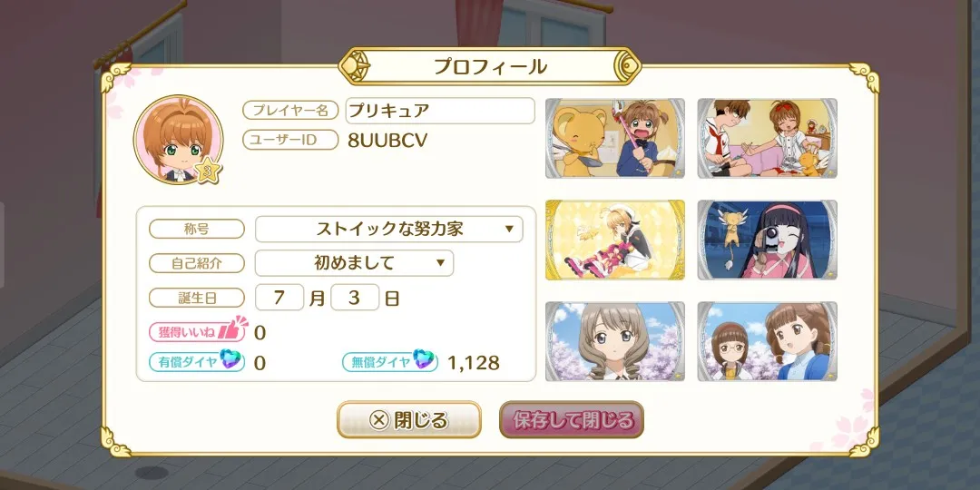
Task: Click the level 3 star badge
Action: click(x=208, y=171)
